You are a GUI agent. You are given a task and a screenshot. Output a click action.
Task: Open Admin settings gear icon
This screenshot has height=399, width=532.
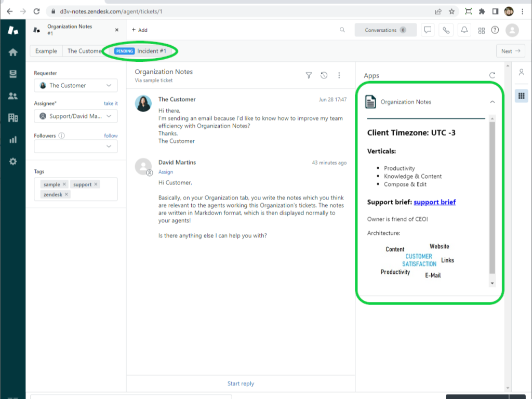[12, 162]
